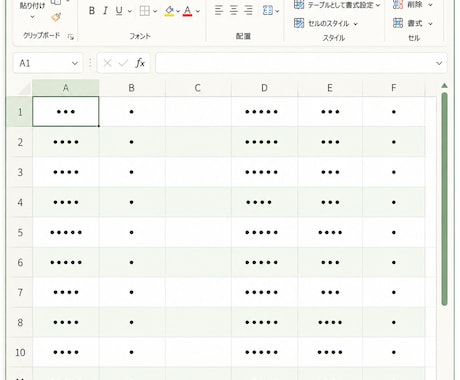
Task: Select column F header
Action: point(394,88)
